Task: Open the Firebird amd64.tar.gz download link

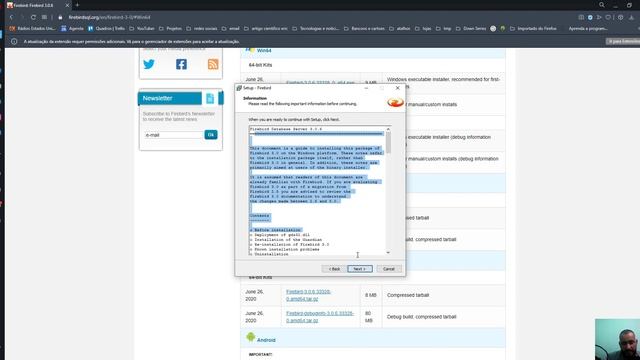Action: coord(308,295)
